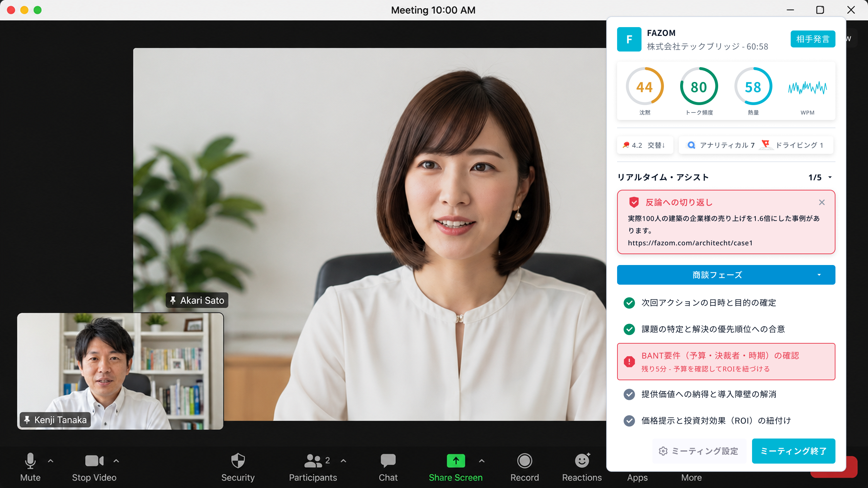Toggle the 相手発言 speaker indicator
The image size is (868, 488).
click(813, 39)
